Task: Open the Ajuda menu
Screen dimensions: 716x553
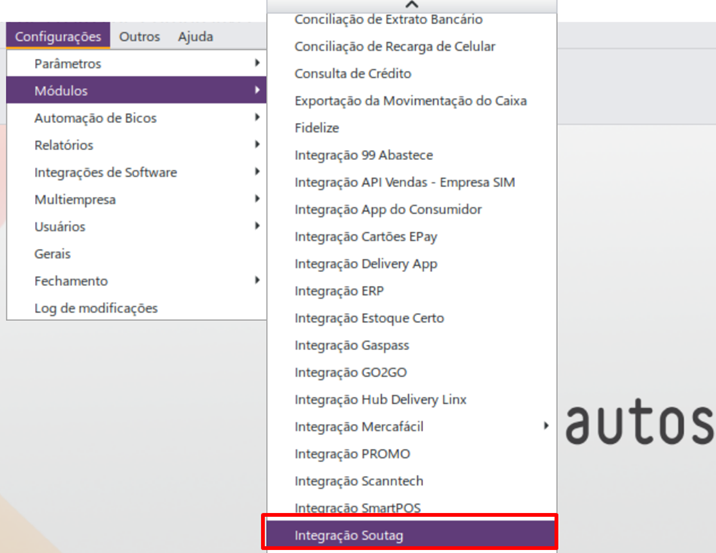Action: coord(195,37)
